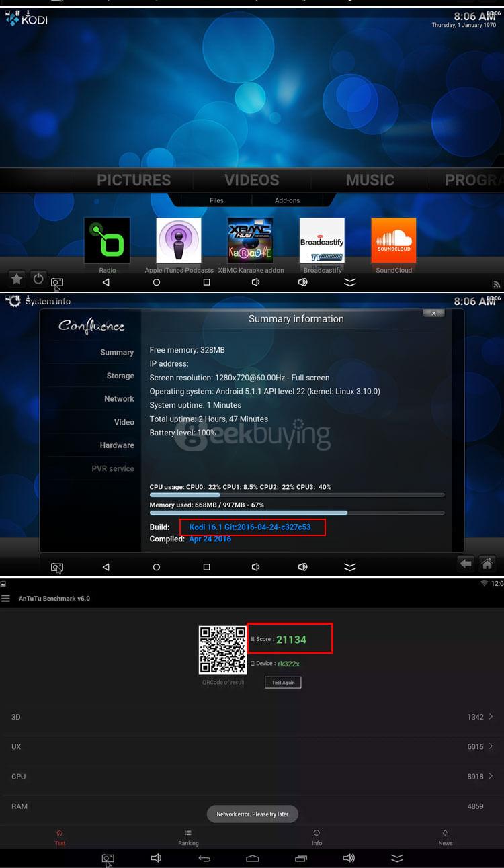The width and height of the screenshot is (504, 868).
Task: Tap Android back triangle on Kodi home screen
Action: pos(106,283)
